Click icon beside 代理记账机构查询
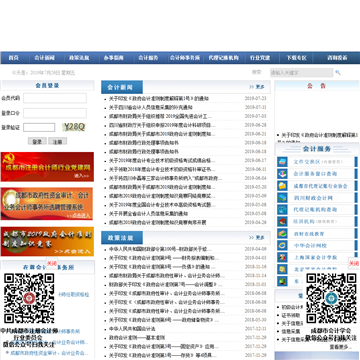 pyautogui.click(x=282, y=210)
